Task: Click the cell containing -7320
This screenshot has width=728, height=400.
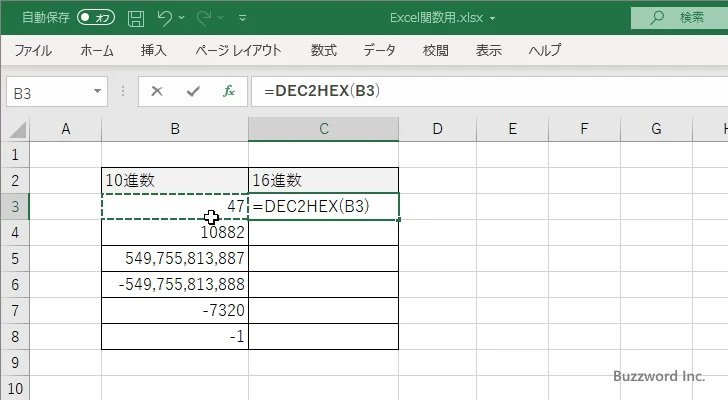Action: [x=175, y=310]
